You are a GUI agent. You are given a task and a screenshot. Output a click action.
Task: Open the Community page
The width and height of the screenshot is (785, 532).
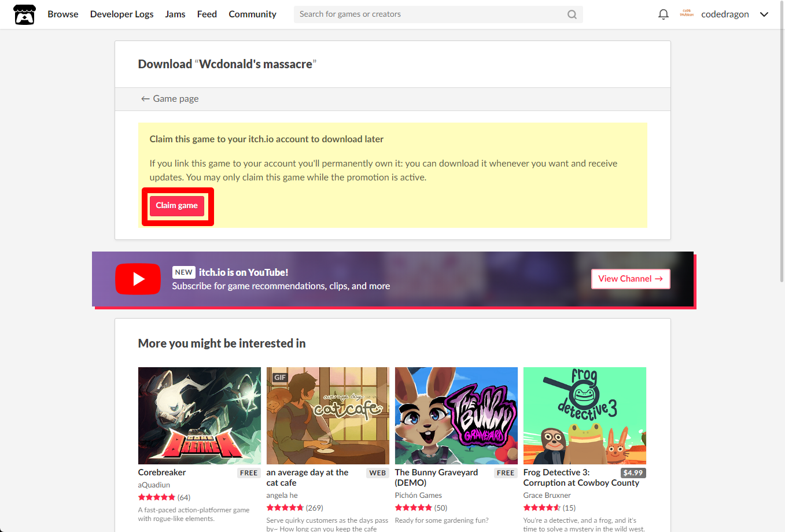[x=252, y=14]
